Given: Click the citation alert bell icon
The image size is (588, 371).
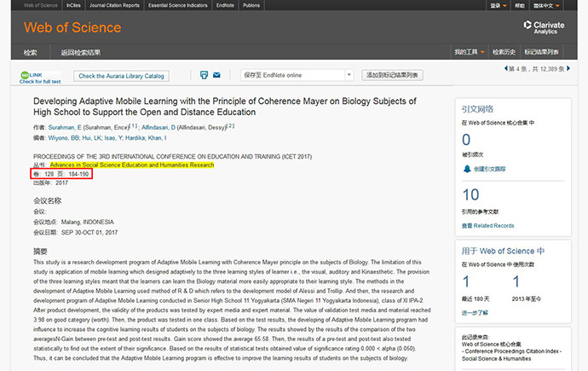Looking at the screenshot, I should [x=467, y=169].
